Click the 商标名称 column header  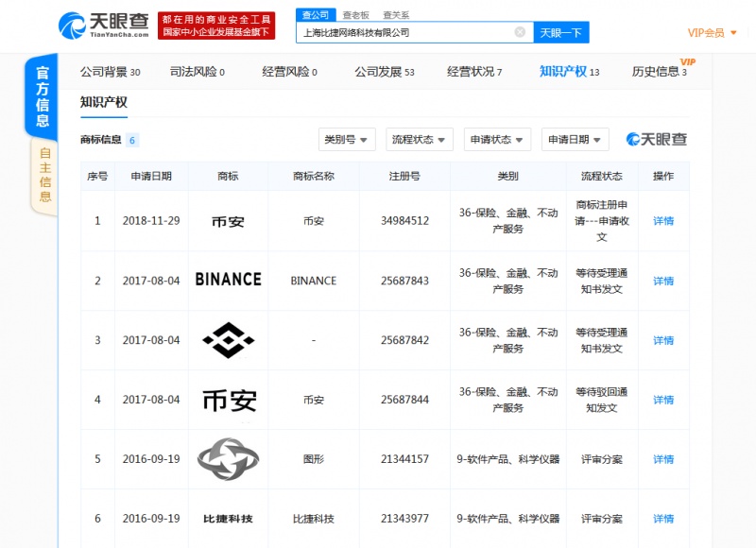314,176
